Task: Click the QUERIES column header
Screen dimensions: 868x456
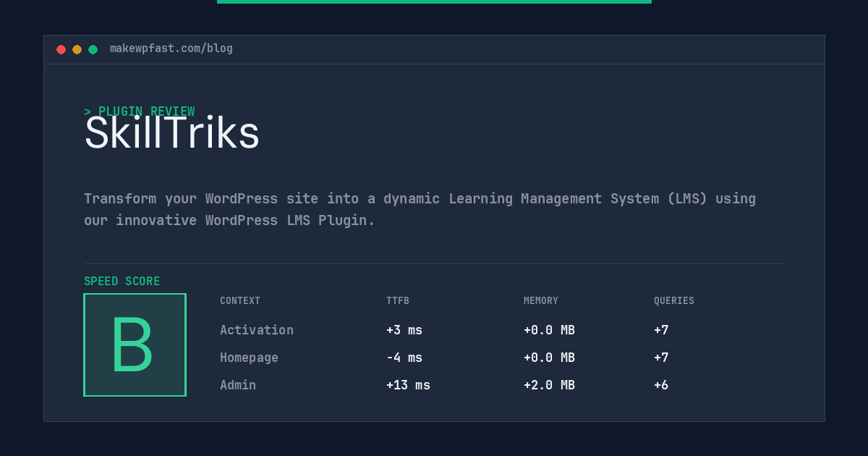Action: pos(674,301)
